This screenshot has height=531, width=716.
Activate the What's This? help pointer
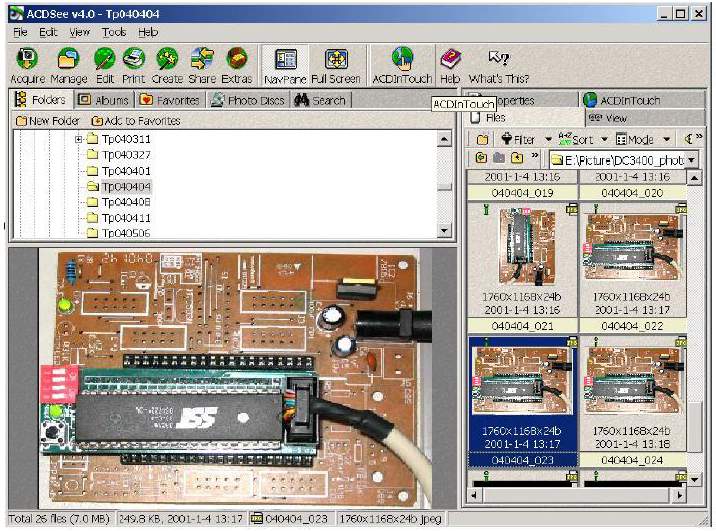pos(499,62)
